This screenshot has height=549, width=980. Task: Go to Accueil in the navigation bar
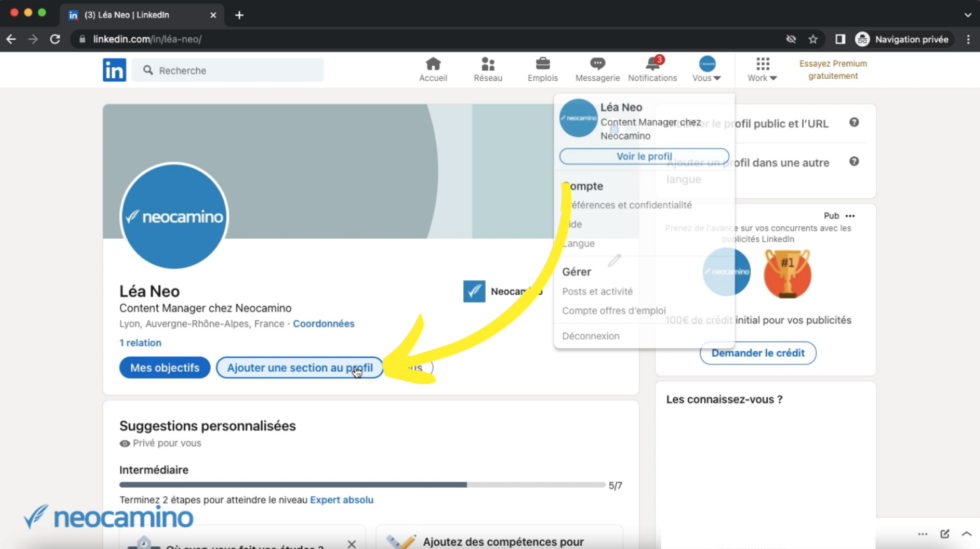coord(433,69)
